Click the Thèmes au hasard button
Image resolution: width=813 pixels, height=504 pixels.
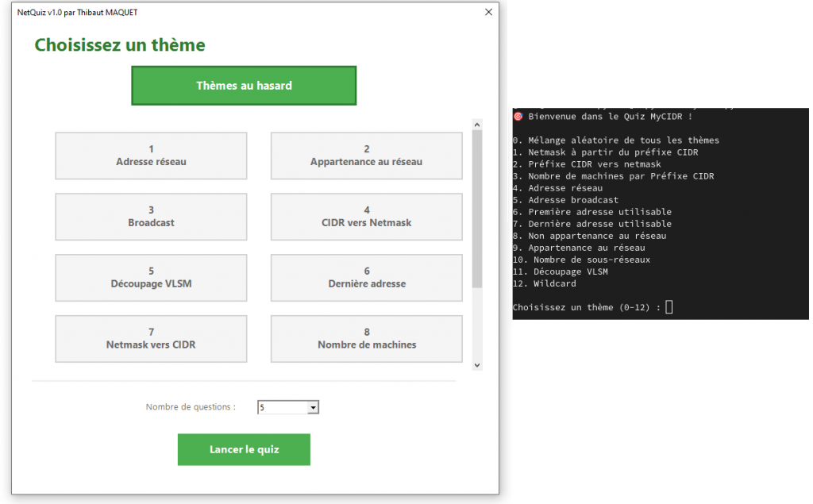click(x=244, y=86)
